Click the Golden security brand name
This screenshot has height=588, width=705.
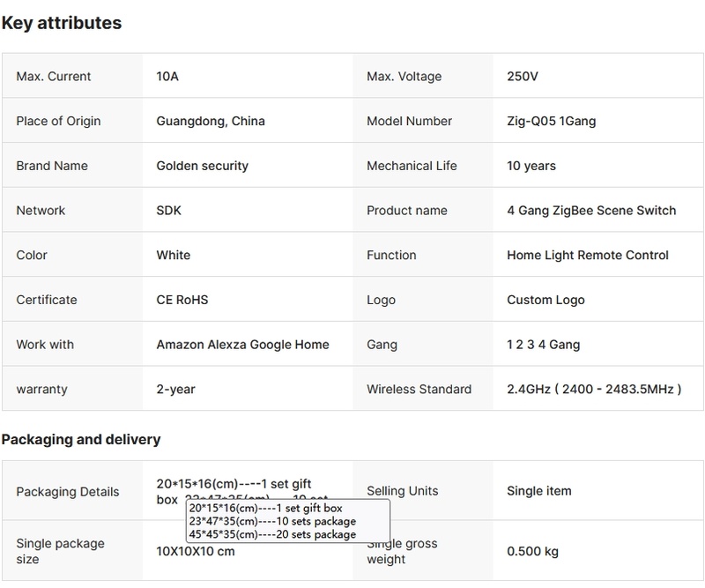tap(202, 166)
